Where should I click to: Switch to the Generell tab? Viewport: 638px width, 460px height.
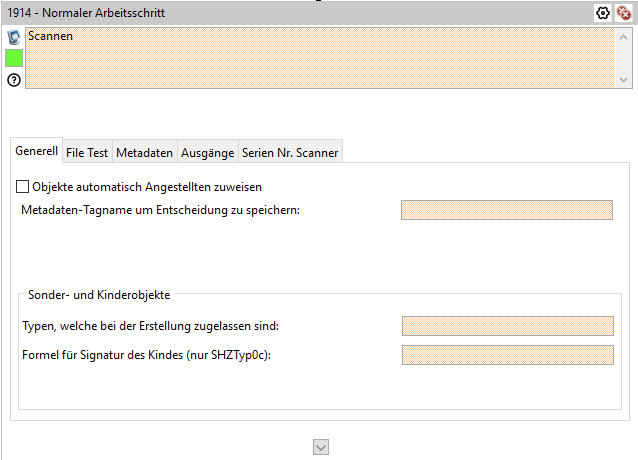[x=36, y=152]
